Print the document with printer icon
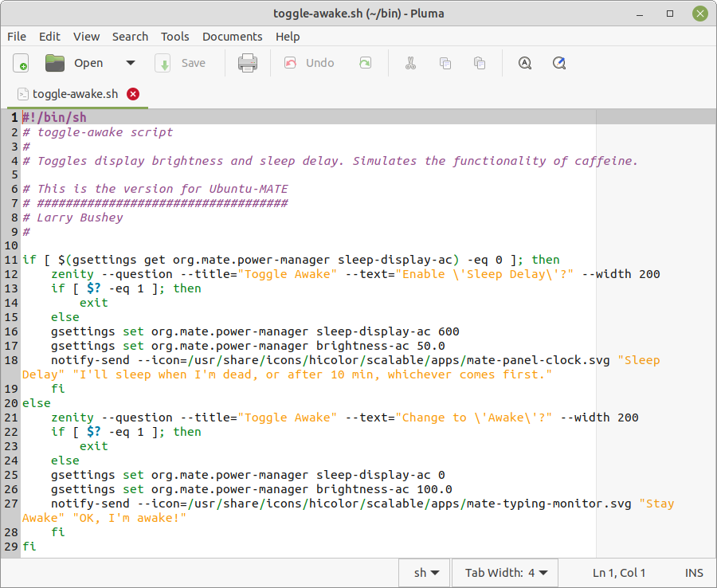The height and width of the screenshot is (588, 717). [248, 63]
